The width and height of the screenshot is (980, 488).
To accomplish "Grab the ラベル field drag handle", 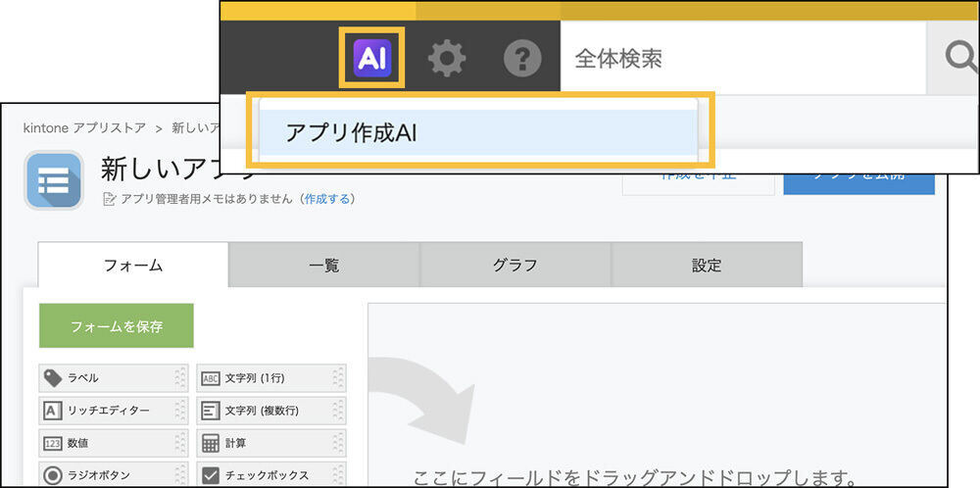I will pos(180,378).
